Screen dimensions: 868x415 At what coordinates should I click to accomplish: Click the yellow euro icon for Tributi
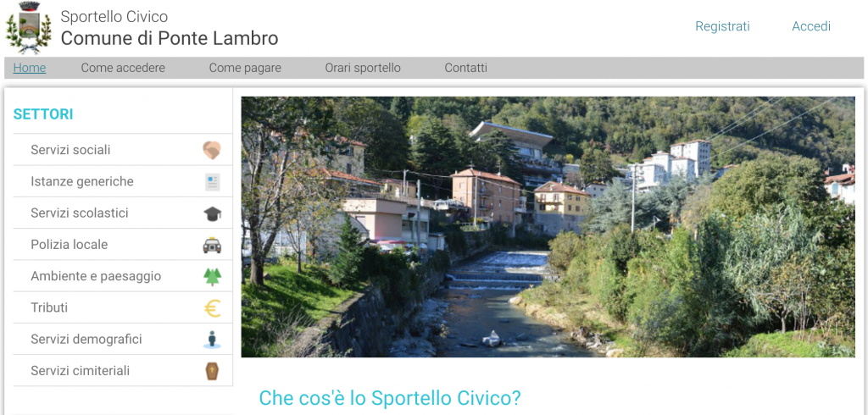point(212,308)
